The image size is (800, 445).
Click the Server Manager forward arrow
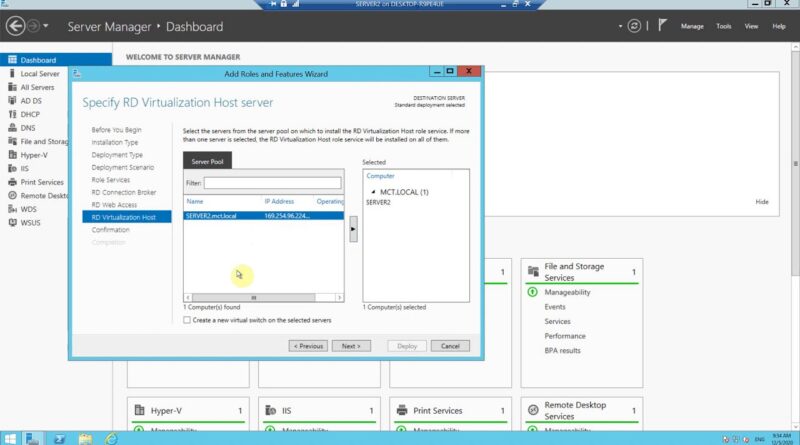tap(33, 26)
